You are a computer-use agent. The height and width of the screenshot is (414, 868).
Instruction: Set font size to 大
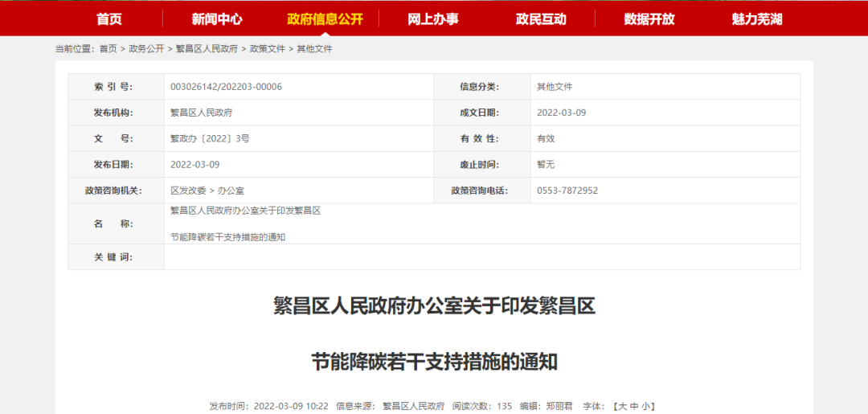(x=622, y=407)
